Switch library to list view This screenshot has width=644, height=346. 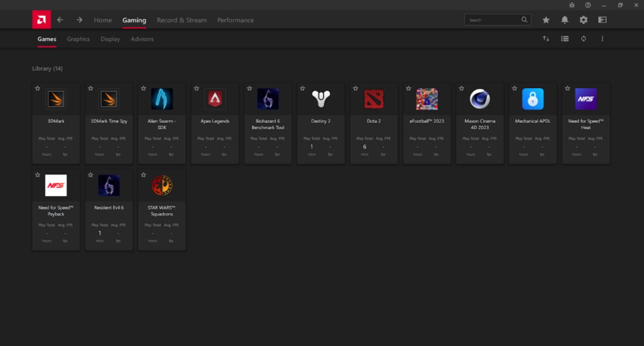pos(564,39)
